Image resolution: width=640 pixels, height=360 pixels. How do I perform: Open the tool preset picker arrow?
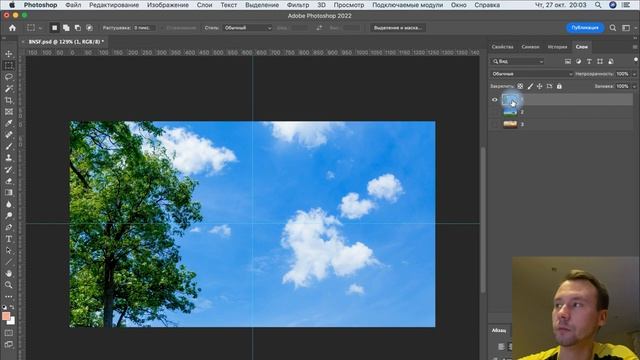click(40, 28)
